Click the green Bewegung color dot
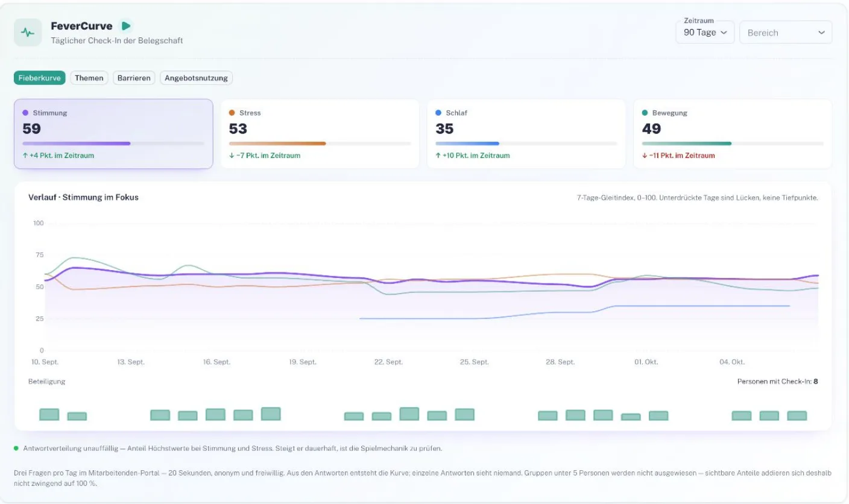 tap(645, 113)
